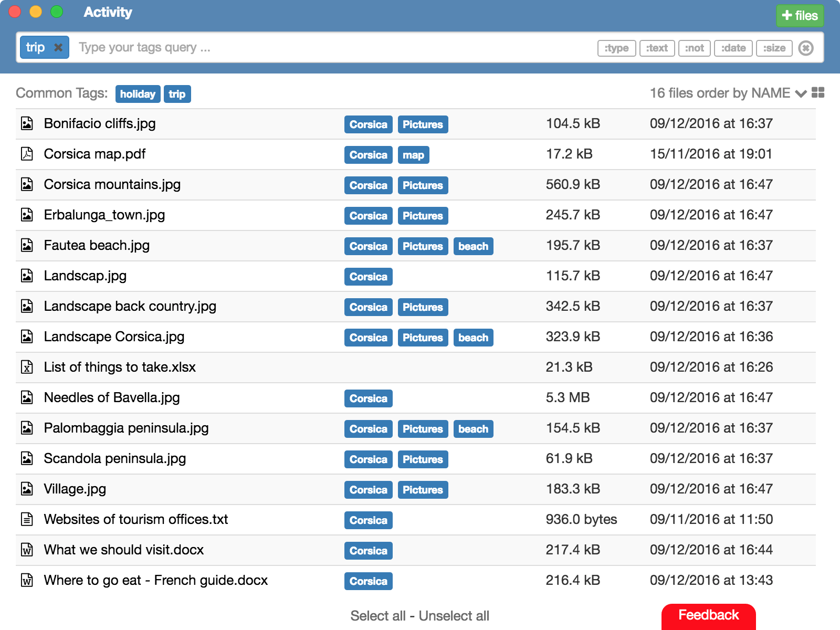Switch to grid view using the layout icon
The width and height of the screenshot is (840, 630).
click(x=818, y=92)
